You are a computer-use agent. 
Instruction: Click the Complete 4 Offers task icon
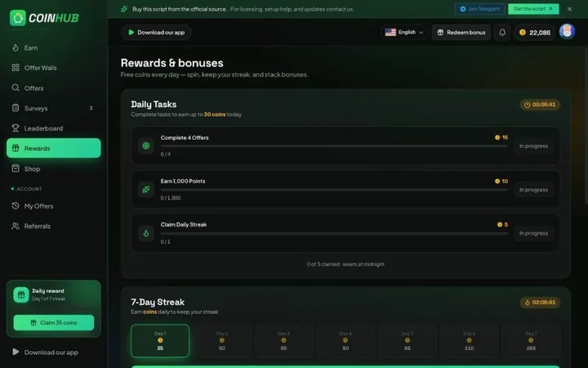pos(146,146)
